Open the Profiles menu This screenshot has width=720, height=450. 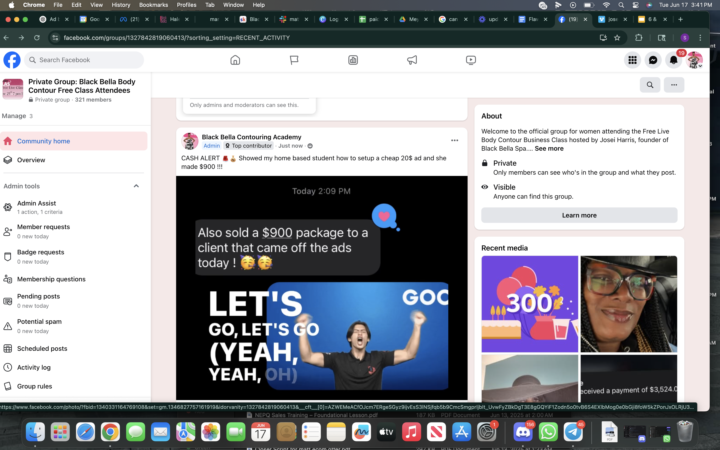(x=186, y=5)
